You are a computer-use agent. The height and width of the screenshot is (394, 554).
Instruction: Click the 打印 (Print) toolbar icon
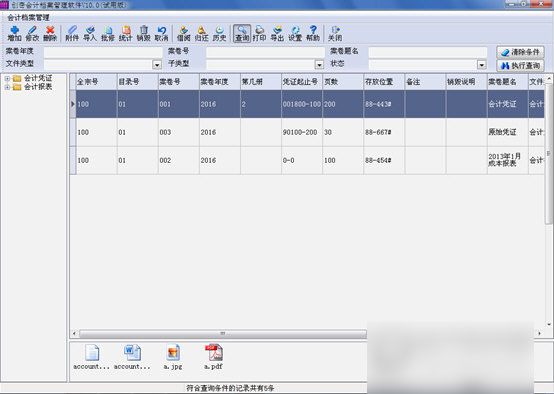(x=259, y=33)
